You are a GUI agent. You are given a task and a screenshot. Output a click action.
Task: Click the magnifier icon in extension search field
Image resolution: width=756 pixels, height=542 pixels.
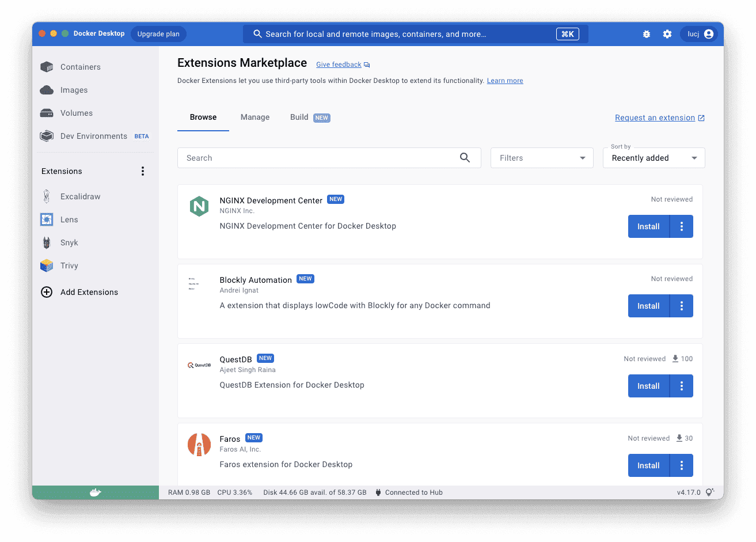[x=465, y=158]
